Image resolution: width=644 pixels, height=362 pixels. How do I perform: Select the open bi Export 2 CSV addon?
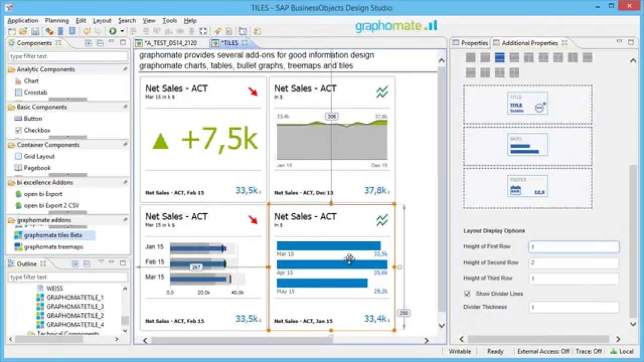click(47, 206)
